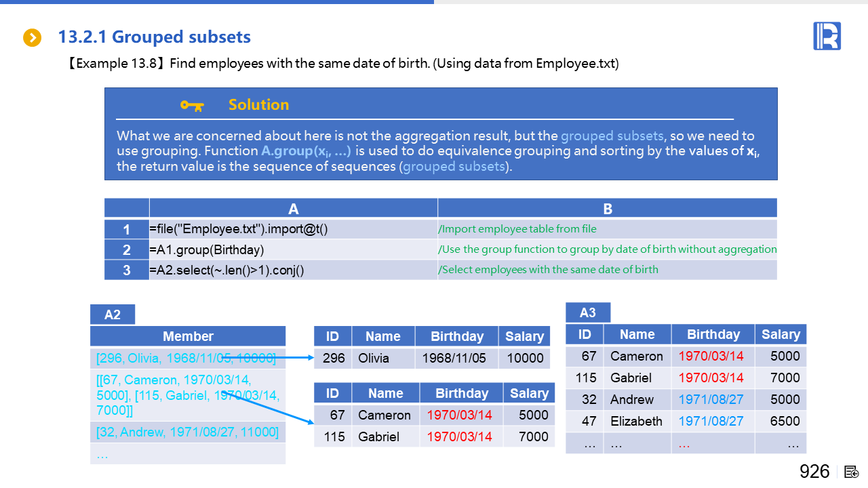Click the orange chevron bullet beside heading
This screenshot has width=868, height=488.
coord(33,37)
